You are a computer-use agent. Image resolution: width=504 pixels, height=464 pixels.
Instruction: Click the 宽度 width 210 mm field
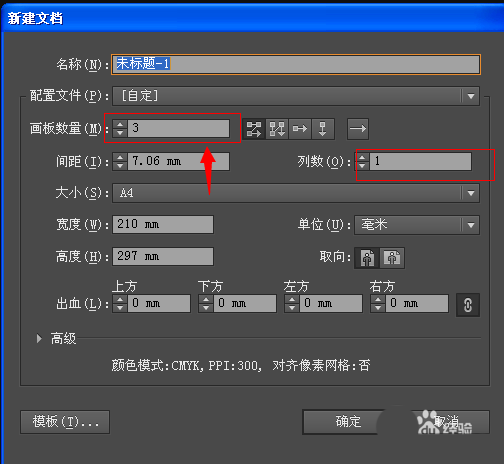pos(163,225)
